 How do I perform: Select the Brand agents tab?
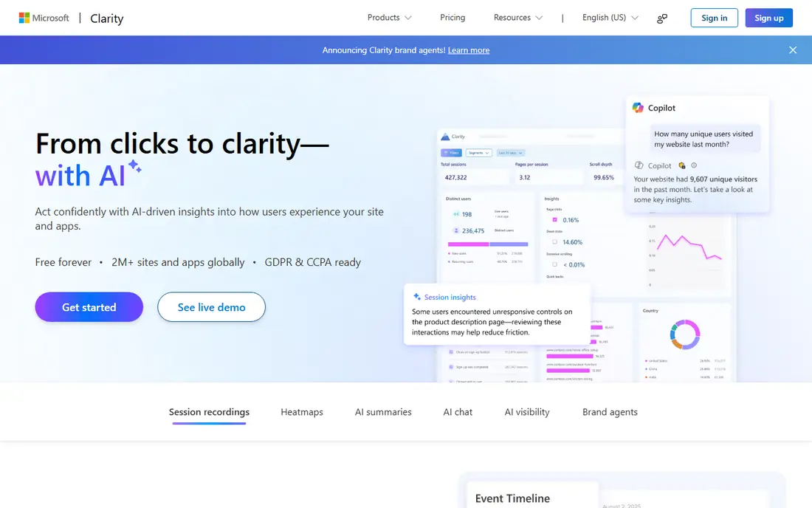(610, 412)
